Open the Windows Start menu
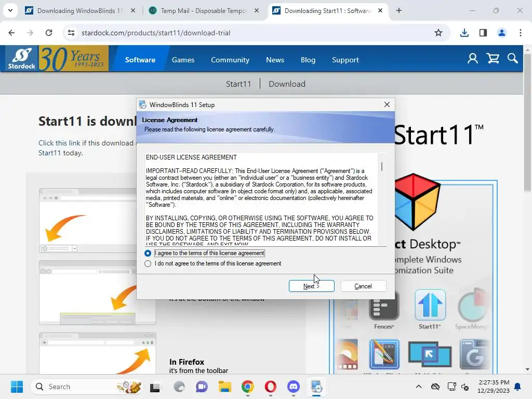 [x=17, y=387]
